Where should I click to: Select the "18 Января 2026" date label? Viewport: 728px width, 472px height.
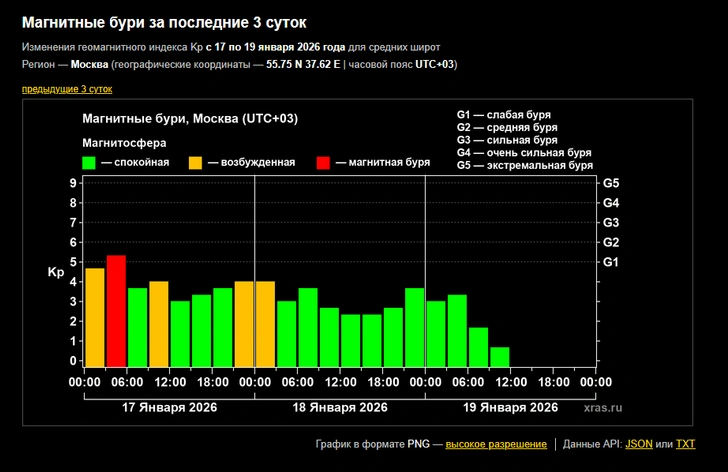[340, 407]
